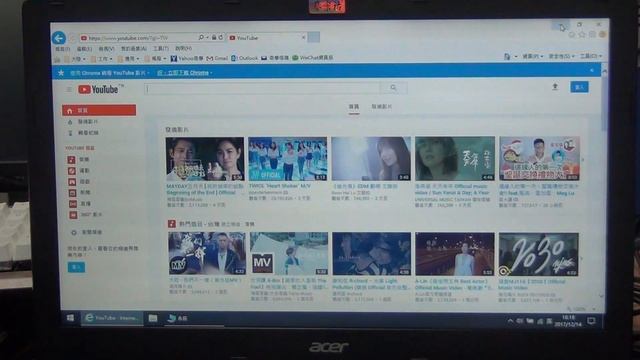This screenshot has height=360, width=640.
Task: Open the Yahoo bookmark in favorites bar
Action: coord(187,58)
